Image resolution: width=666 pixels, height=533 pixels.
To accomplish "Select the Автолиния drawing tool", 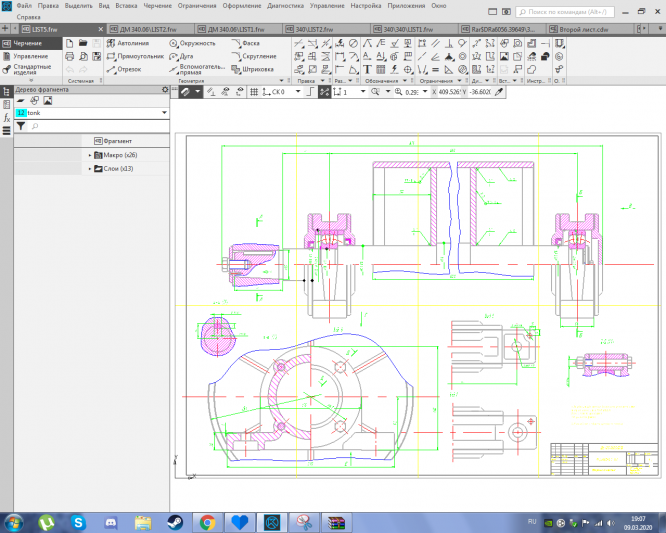I will 128,44.
